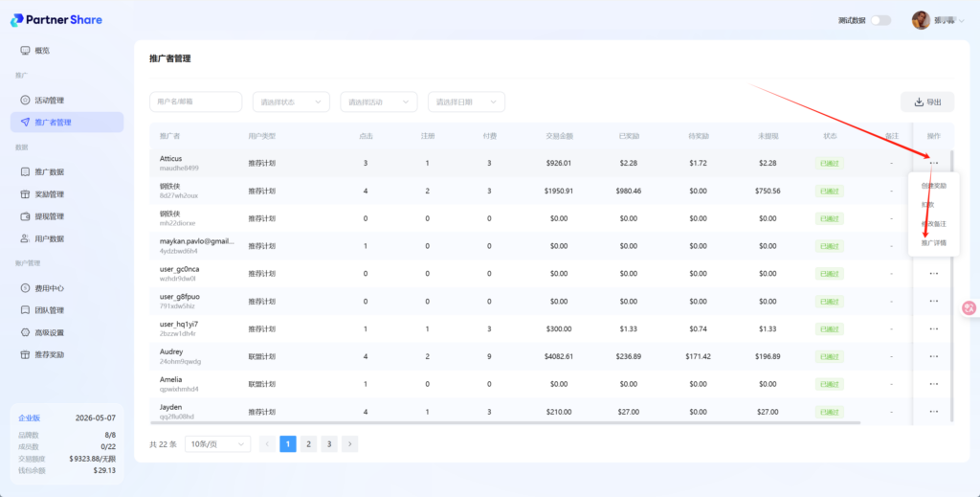Screen dimensions: 980x497
Task: Click the 活动管理 sidebar icon
Action: tap(25, 101)
